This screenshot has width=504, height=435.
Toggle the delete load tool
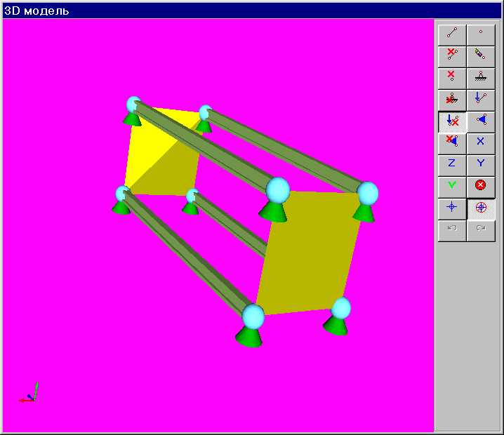point(452,122)
